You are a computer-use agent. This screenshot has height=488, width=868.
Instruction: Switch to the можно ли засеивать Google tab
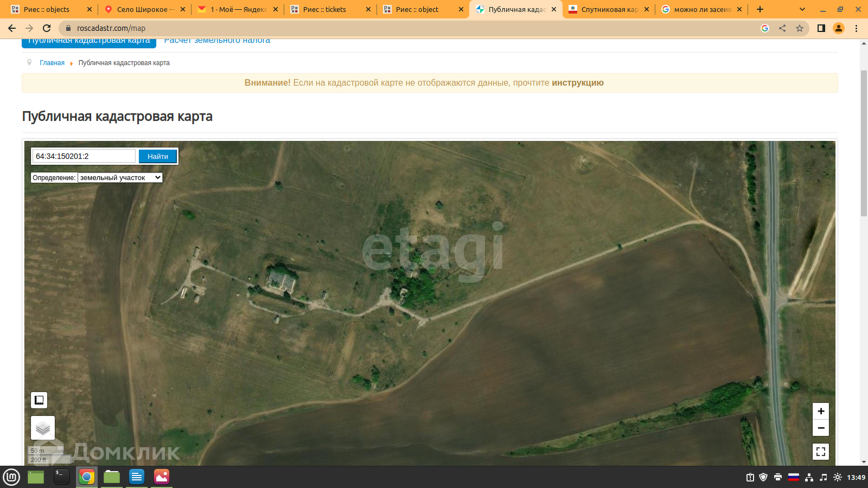coord(703,9)
